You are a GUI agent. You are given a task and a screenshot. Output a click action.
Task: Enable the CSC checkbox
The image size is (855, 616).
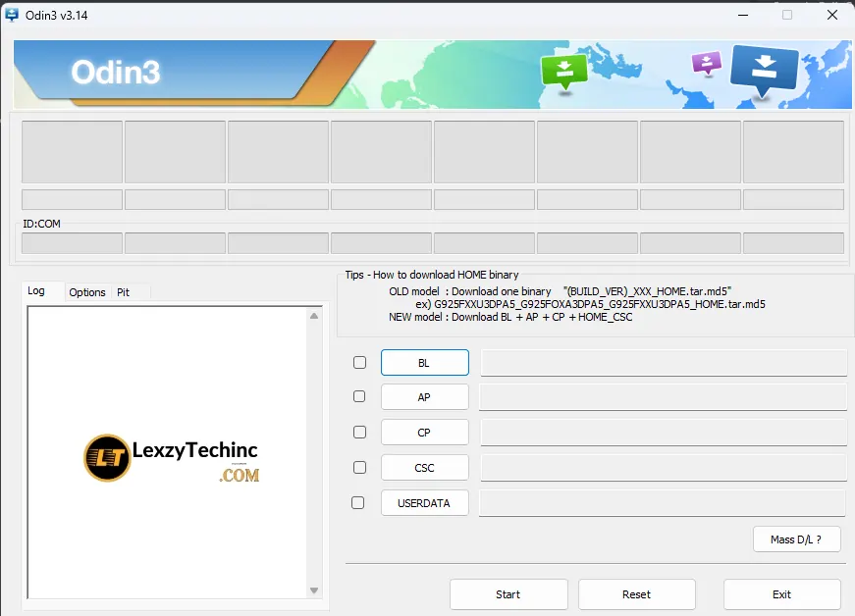359,467
